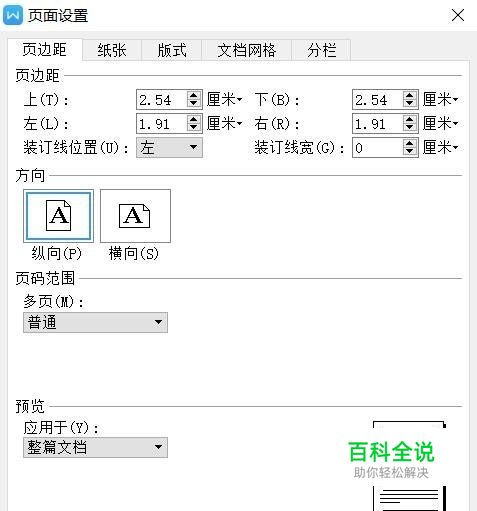Switch to the 分栏 tab
477x511 pixels.
pos(321,50)
